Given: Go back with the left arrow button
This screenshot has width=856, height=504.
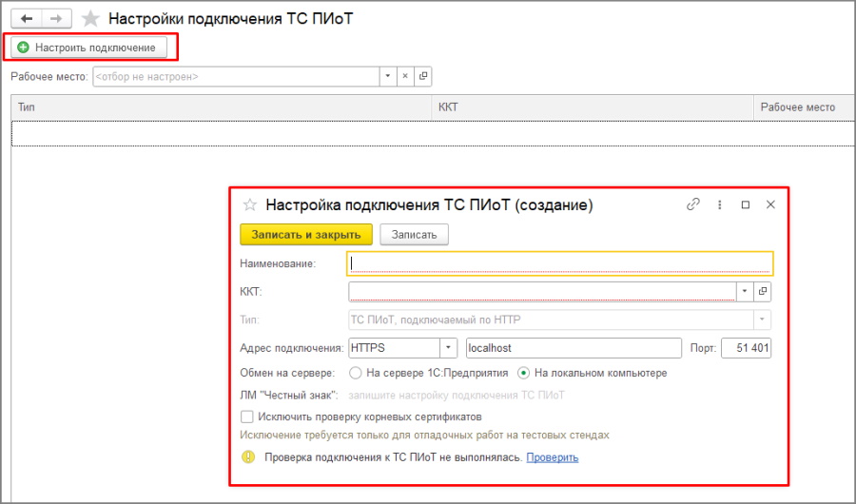Looking at the screenshot, I should [27, 19].
